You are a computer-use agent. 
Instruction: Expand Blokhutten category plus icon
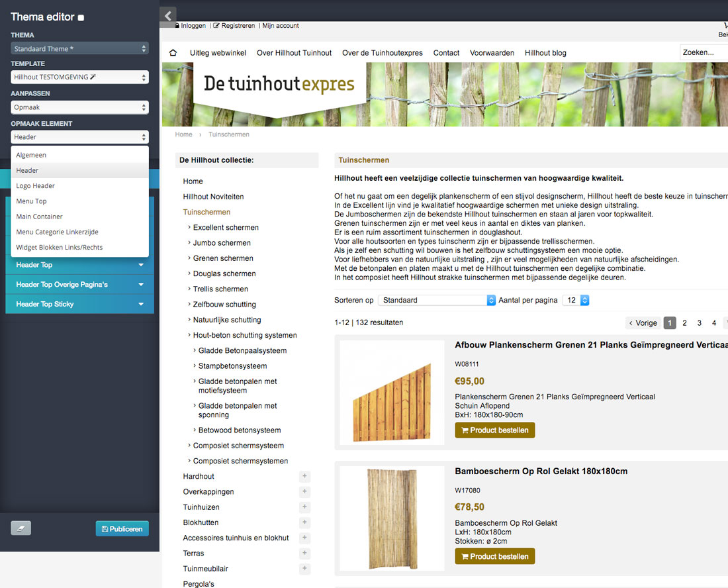(x=304, y=522)
